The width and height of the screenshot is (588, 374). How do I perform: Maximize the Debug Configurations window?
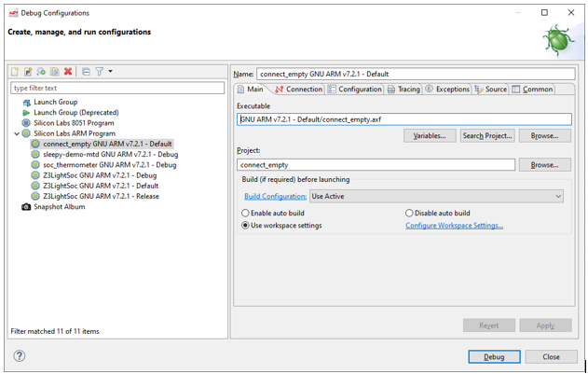[x=544, y=13]
